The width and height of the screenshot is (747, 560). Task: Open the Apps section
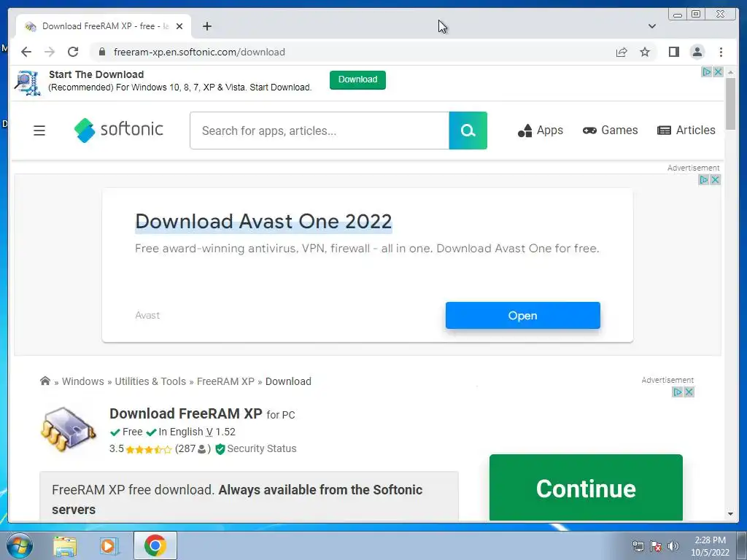[541, 130]
